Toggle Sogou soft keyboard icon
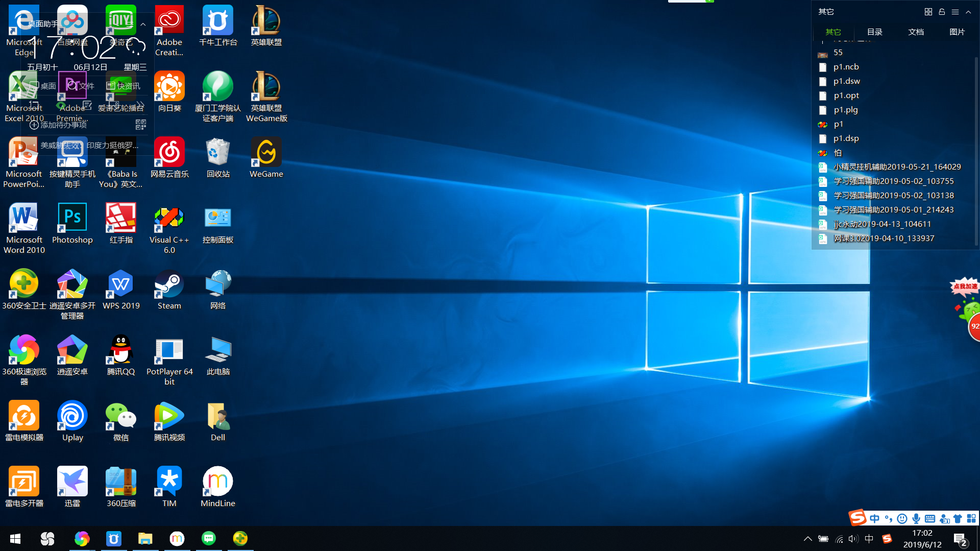This screenshot has height=551, width=980. 930,519
